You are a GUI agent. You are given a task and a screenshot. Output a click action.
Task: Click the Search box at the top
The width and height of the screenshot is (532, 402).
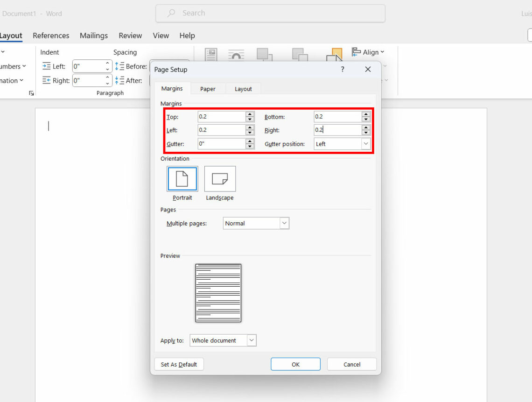tap(271, 13)
